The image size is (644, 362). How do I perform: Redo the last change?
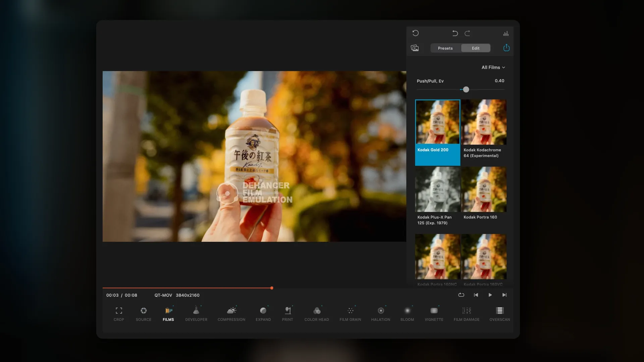point(467,33)
